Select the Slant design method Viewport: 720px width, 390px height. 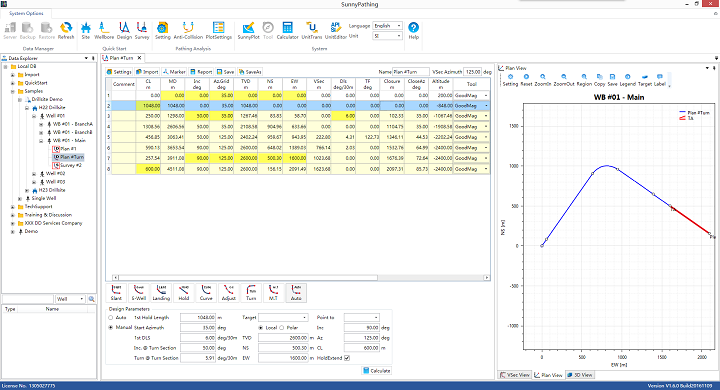pos(116,293)
